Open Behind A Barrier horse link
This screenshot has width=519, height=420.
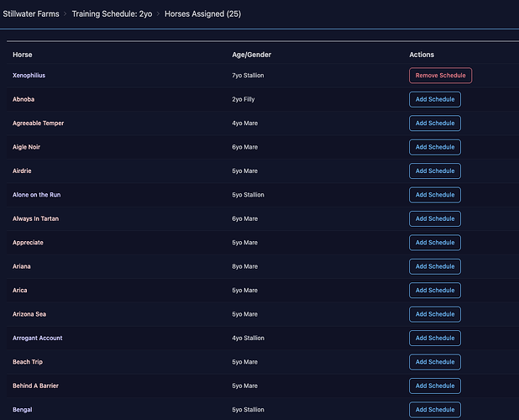pyautogui.click(x=35, y=386)
